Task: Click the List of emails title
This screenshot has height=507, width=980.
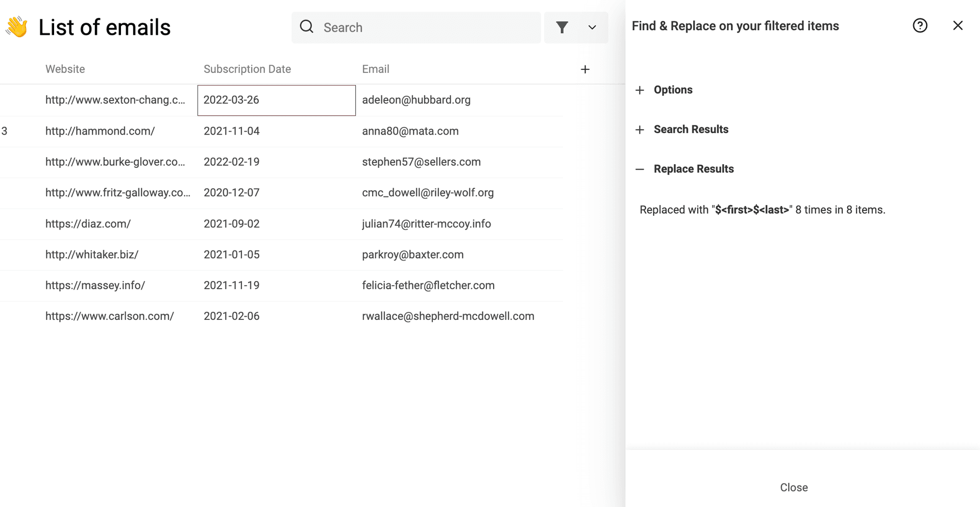Action: [105, 28]
